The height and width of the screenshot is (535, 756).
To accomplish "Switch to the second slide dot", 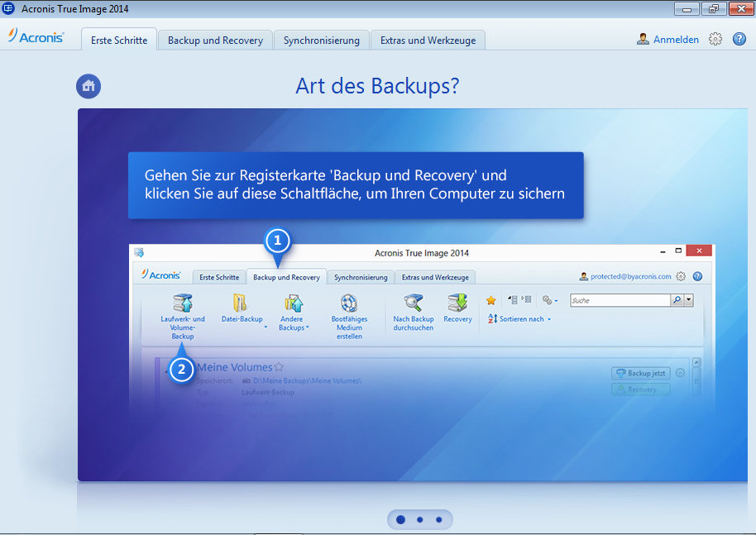I will (420, 519).
